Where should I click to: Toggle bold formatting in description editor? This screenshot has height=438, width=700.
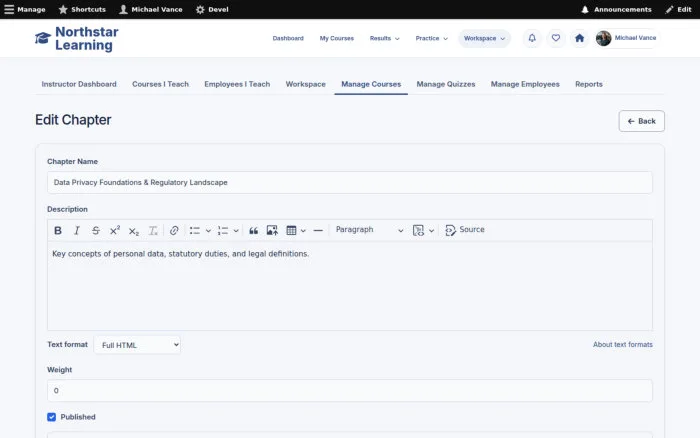coord(58,230)
